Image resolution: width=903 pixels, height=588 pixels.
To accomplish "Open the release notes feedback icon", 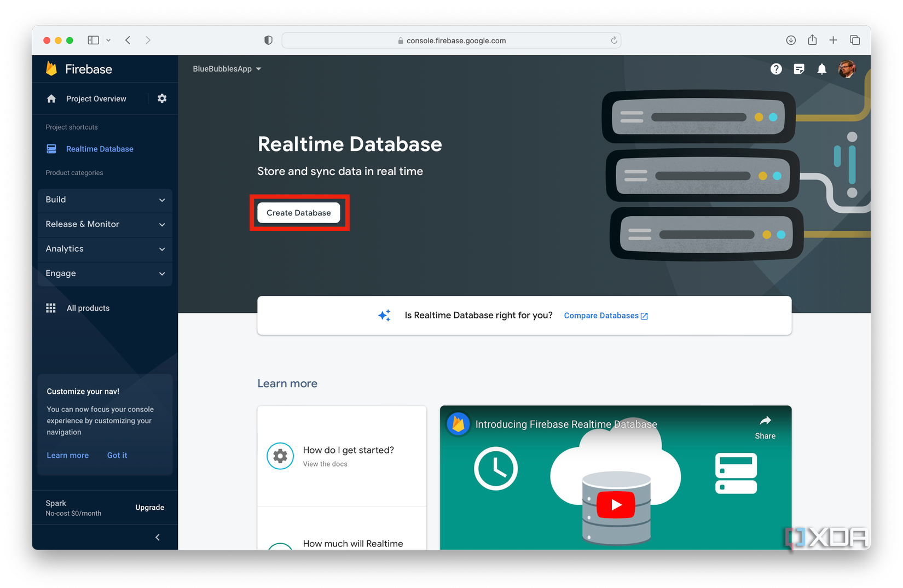I will pyautogui.click(x=799, y=69).
